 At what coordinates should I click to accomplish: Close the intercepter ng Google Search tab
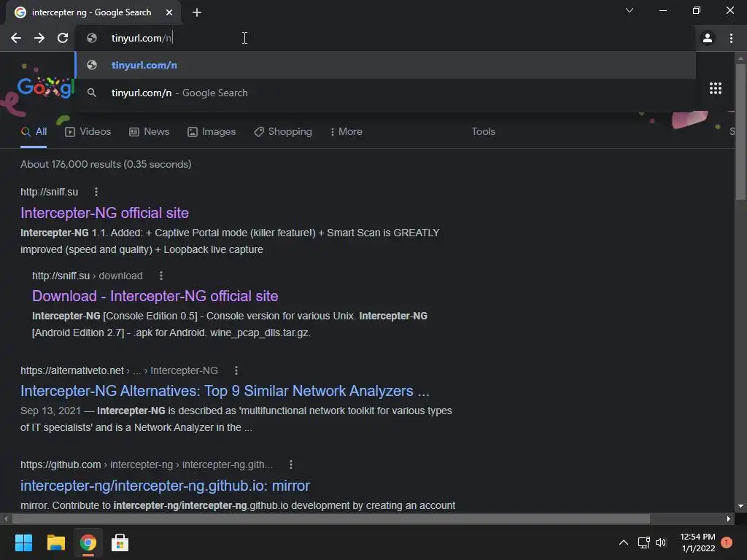pos(169,12)
